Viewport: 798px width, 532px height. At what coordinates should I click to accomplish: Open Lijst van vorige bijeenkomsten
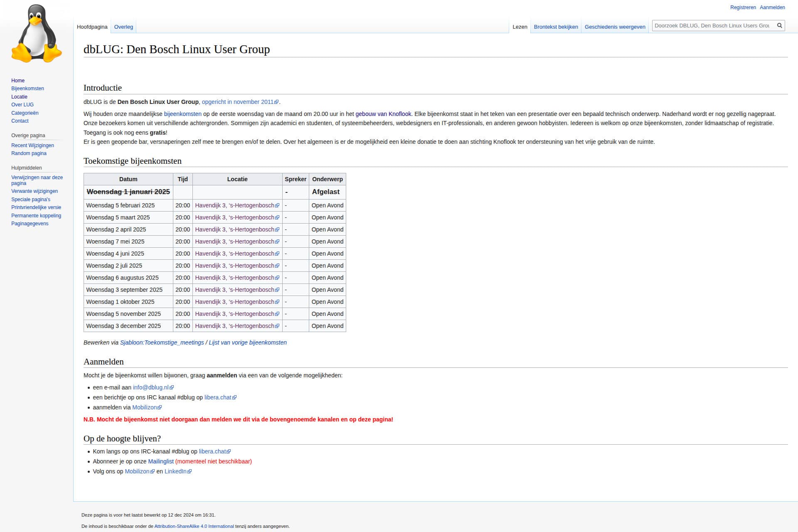248,342
